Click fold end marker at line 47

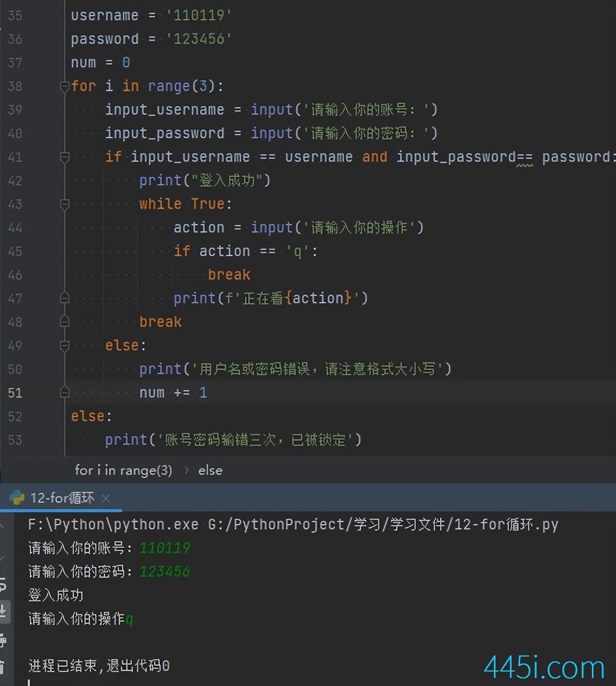click(x=65, y=298)
